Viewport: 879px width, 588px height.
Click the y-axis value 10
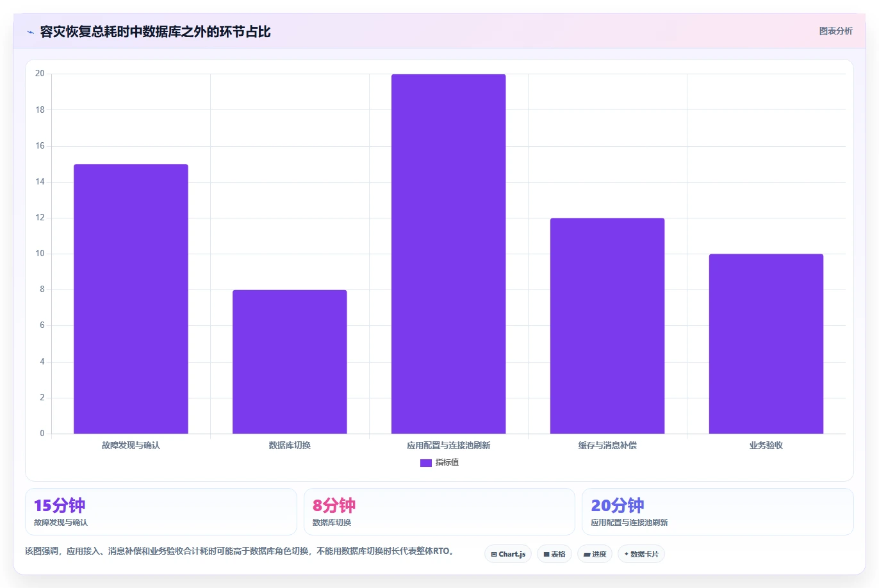tap(40, 254)
